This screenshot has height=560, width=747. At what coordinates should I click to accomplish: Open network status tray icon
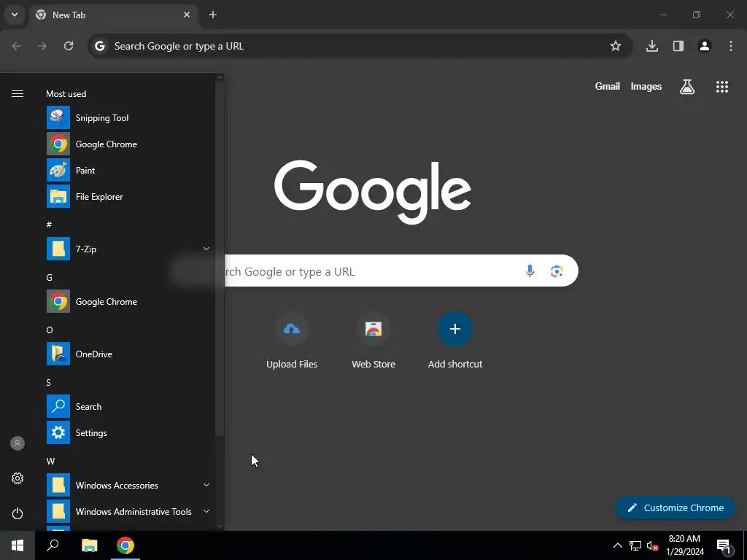(x=635, y=545)
